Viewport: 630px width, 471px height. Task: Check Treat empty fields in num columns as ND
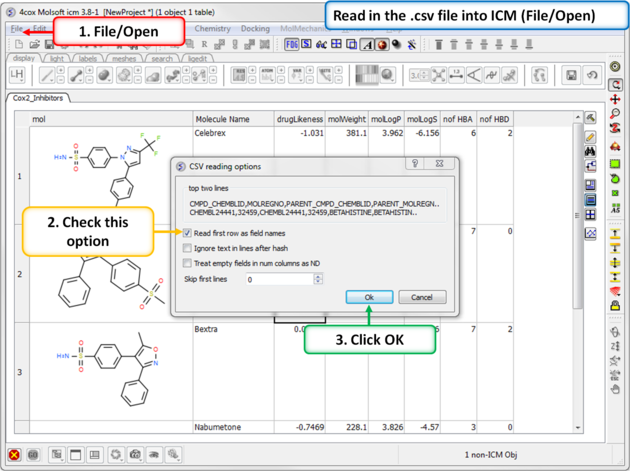pos(187,263)
